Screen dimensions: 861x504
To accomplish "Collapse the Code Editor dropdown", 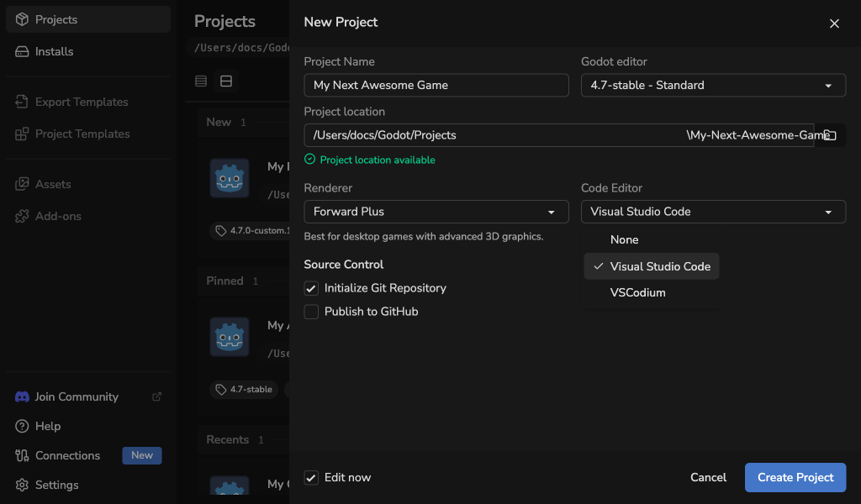I will (x=713, y=212).
